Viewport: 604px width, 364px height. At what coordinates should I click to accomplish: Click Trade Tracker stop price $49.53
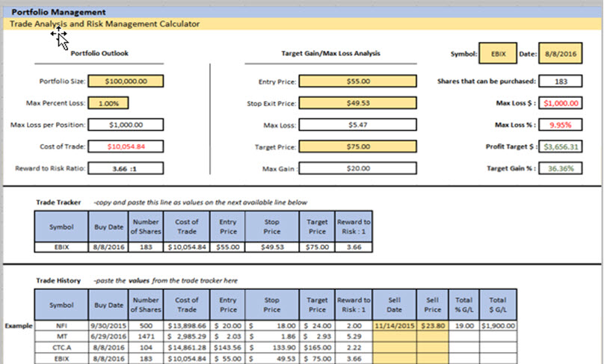pyautogui.click(x=272, y=247)
